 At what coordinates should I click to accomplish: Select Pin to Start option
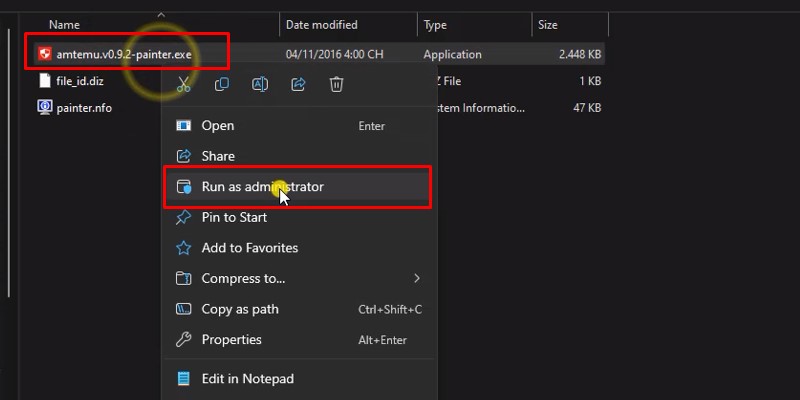tap(234, 217)
